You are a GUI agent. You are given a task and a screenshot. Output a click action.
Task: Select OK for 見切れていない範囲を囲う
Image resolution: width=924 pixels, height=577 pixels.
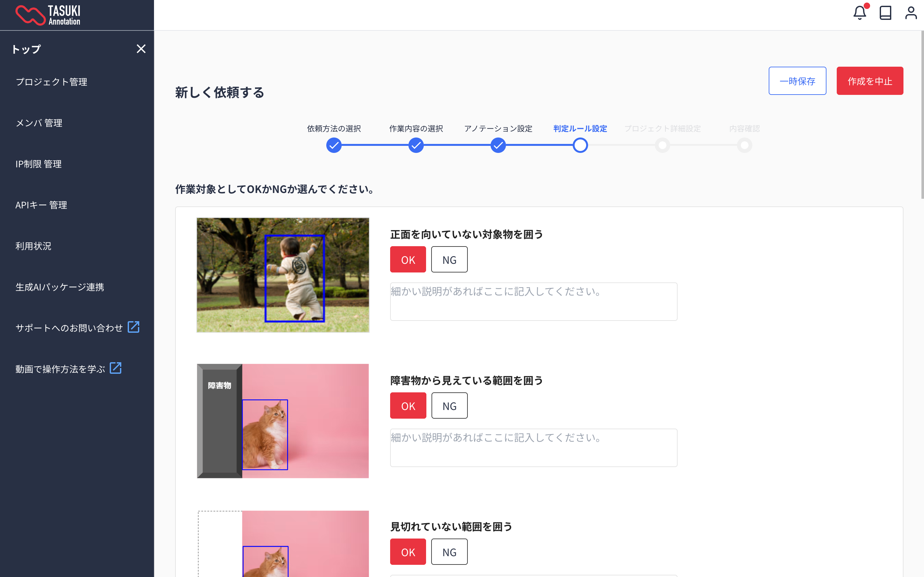[x=408, y=552]
